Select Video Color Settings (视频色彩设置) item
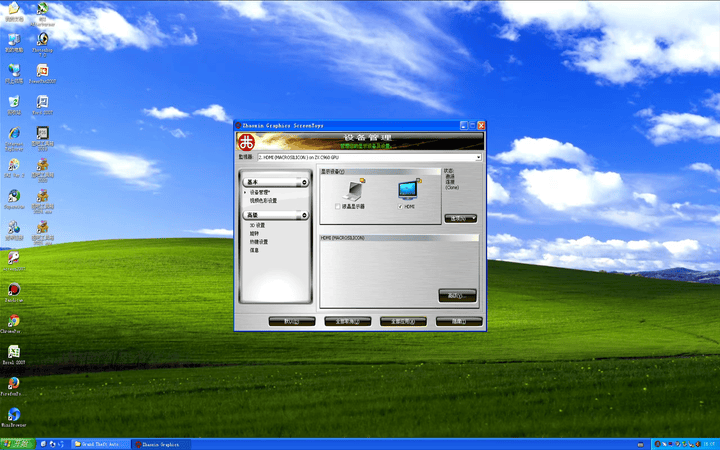The height and width of the screenshot is (450, 720). (263, 201)
